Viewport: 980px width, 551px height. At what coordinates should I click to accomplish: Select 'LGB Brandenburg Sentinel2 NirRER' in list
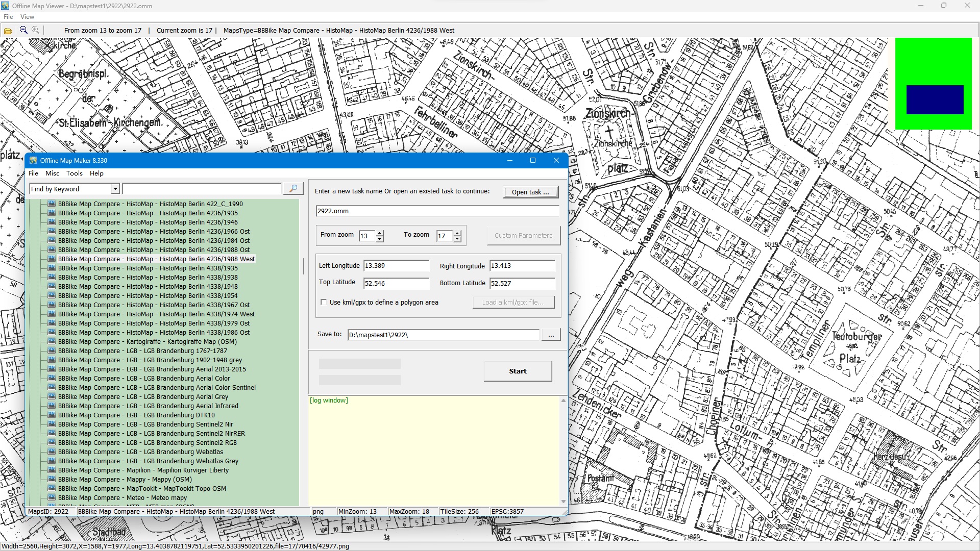pyautogui.click(x=152, y=433)
